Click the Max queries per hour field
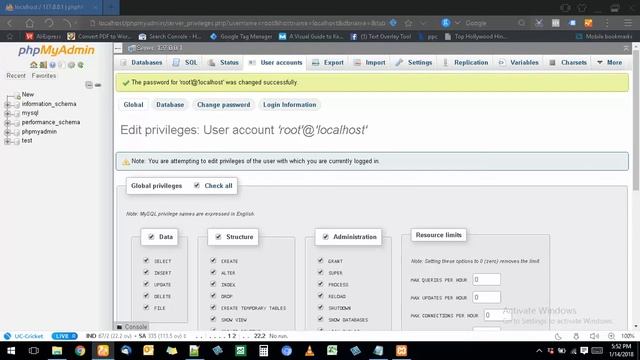640x360 pixels. coord(486,280)
